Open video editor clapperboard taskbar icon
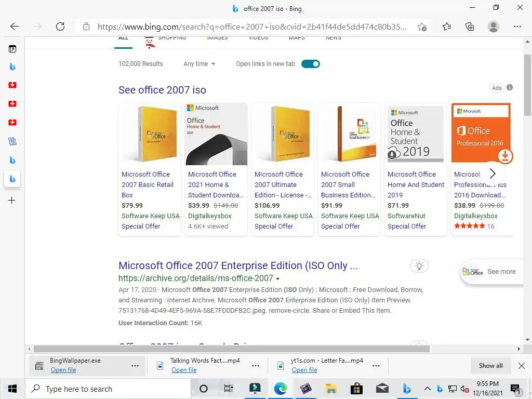Screen dimensions: 532x399 tap(305, 389)
